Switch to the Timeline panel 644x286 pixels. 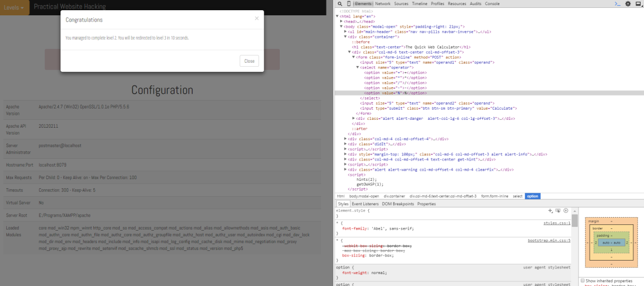pyautogui.click(x=419, y=4)
